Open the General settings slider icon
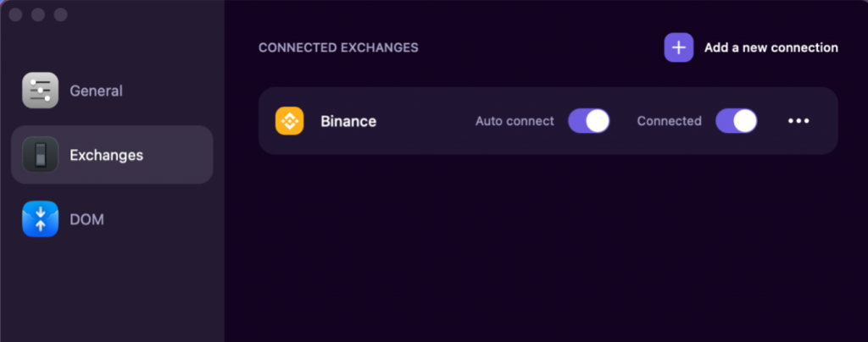The height and width of the screenshot is (342, 868). pos(40,90)
